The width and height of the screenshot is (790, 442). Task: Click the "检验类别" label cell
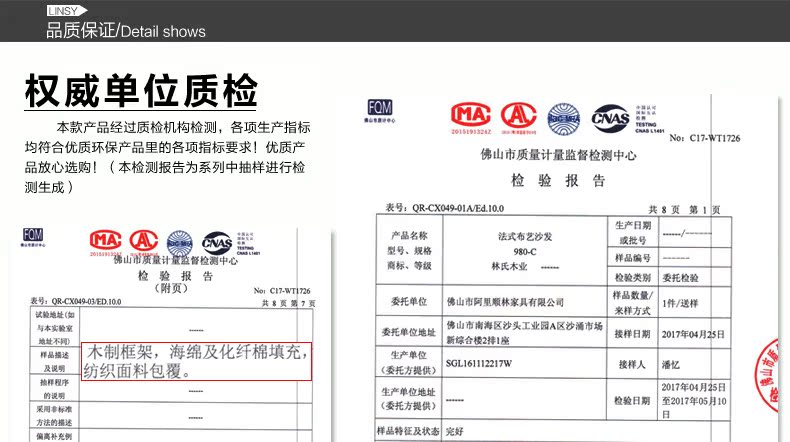633,278
